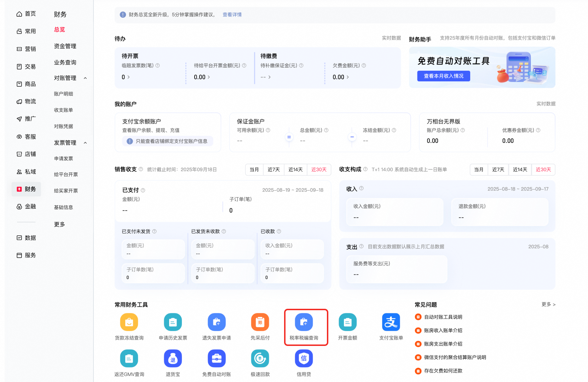The height and width of the screenshot is (382, 588).
Task: Open the 免费自动对账 tool icon
Action: tap(217, 359)
